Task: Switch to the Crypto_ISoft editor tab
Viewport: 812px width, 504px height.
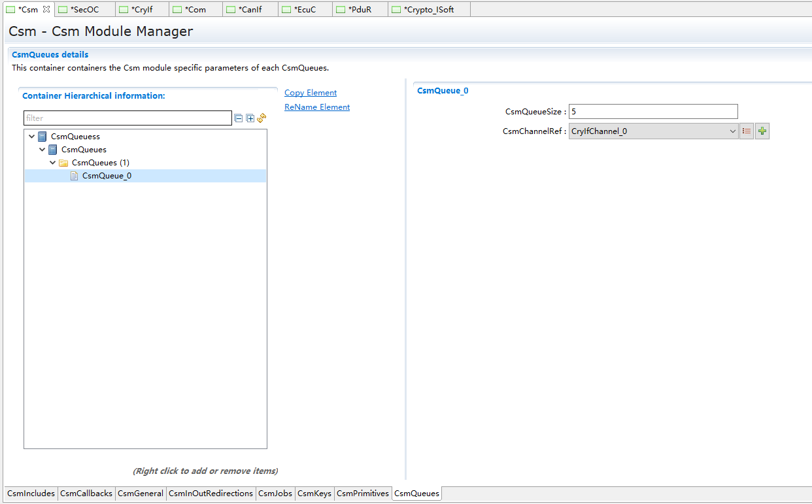Action: coord(428,10)
